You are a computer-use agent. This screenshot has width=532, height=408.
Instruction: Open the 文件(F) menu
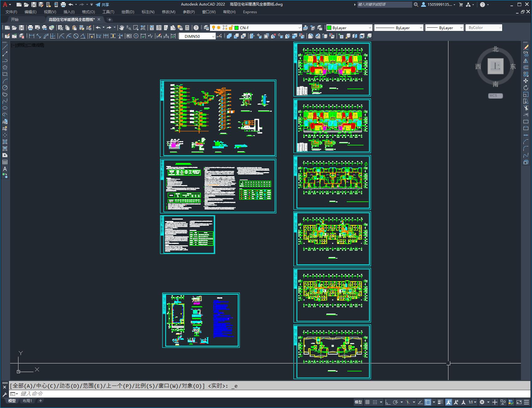coord(11,12)
